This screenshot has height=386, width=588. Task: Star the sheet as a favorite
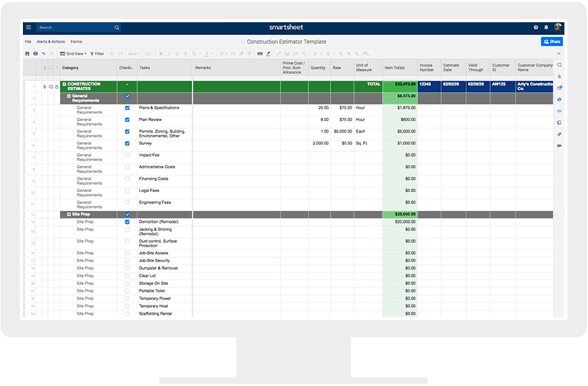tap(242, 42)
